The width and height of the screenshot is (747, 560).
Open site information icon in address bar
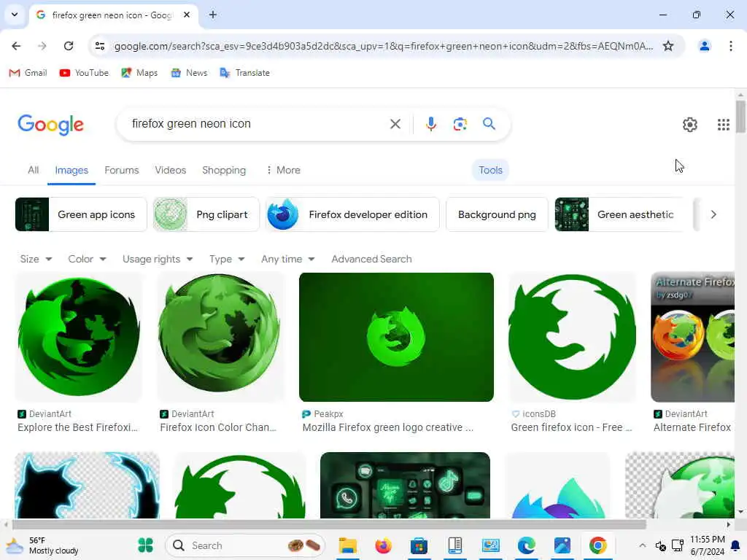(x=100, y=46)
